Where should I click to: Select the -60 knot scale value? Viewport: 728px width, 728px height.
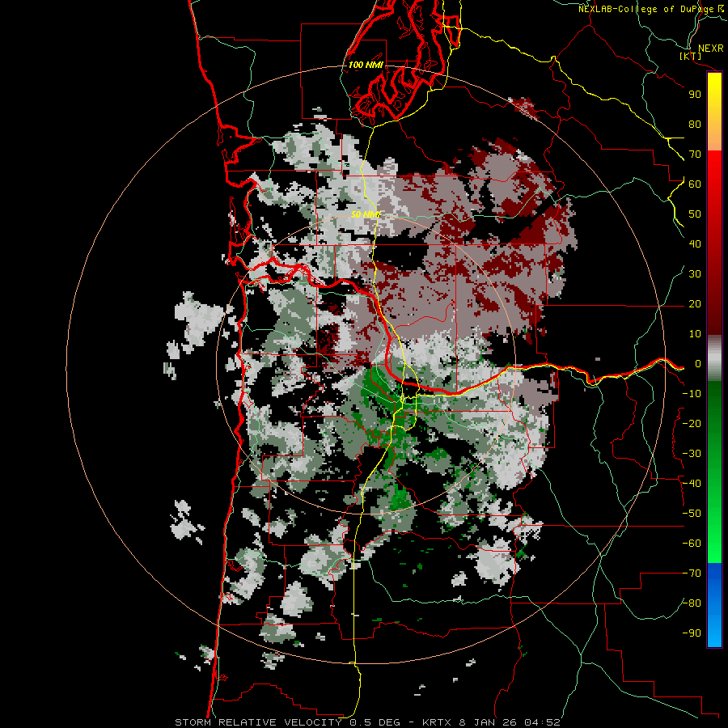click(x=692, y=544)
